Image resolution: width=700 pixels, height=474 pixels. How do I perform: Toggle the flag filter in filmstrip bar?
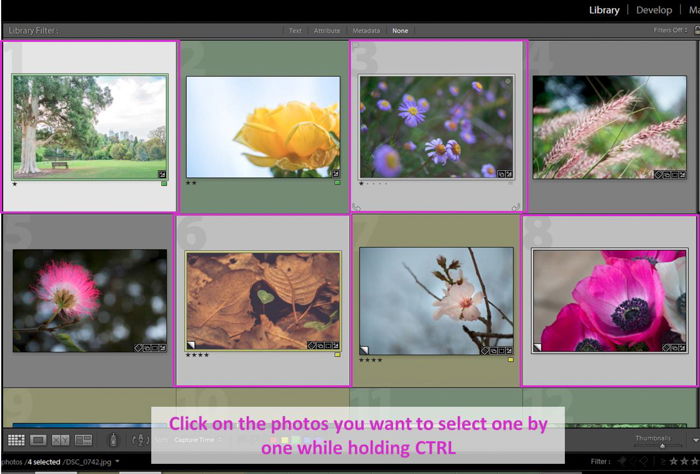click(x=623, y=462)
